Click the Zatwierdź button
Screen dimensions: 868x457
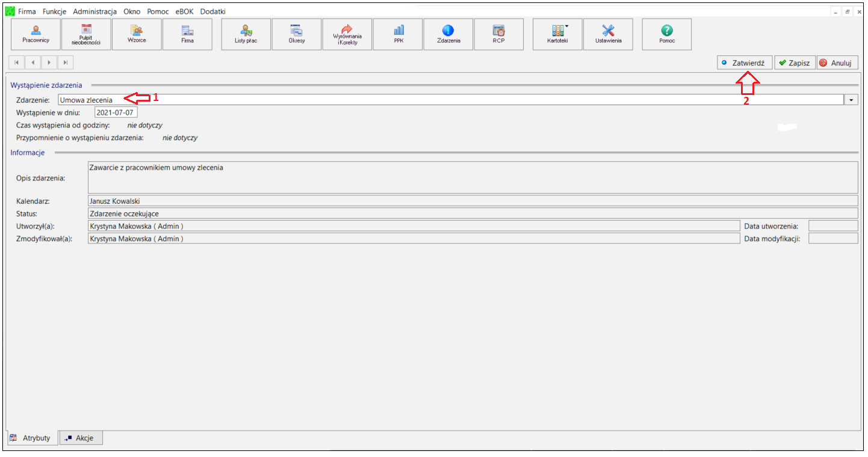coord(745,63)
